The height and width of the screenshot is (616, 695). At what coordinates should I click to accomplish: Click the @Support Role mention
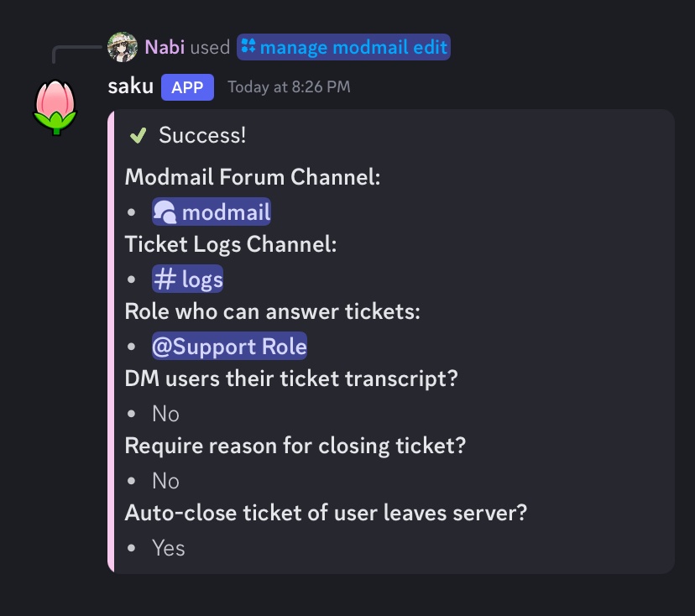229,347
